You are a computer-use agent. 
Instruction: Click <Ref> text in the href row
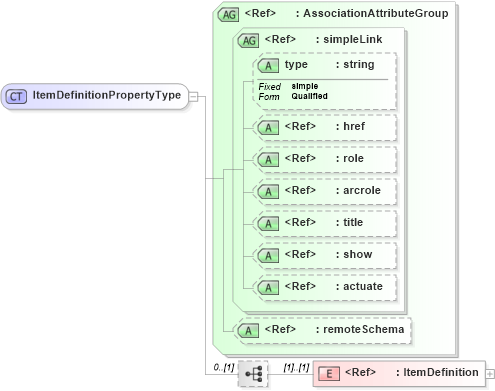pos(300,126)
